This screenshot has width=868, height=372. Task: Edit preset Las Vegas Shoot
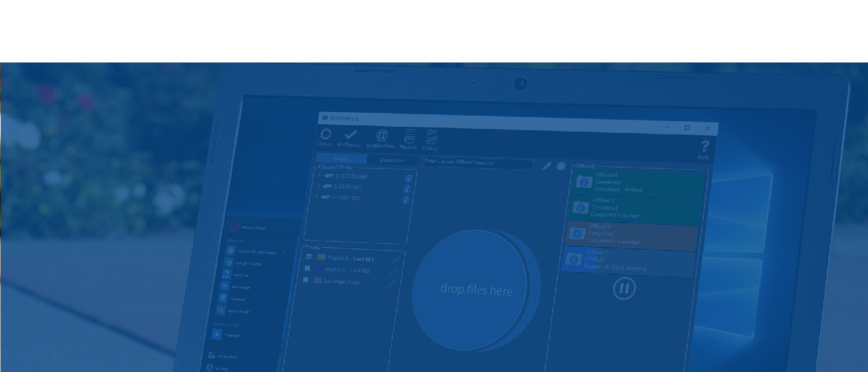point(391,284)
